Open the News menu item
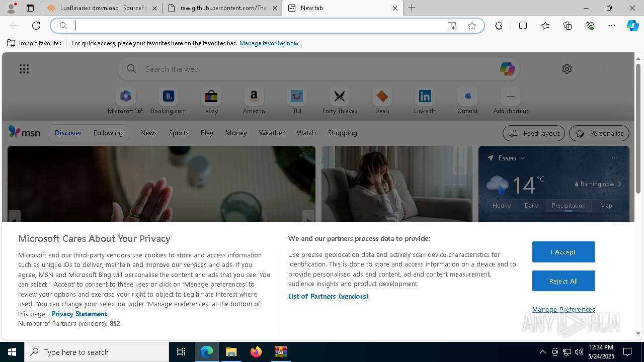The height and width of the screenshot is (362, 644). click(x=148, y=133)
